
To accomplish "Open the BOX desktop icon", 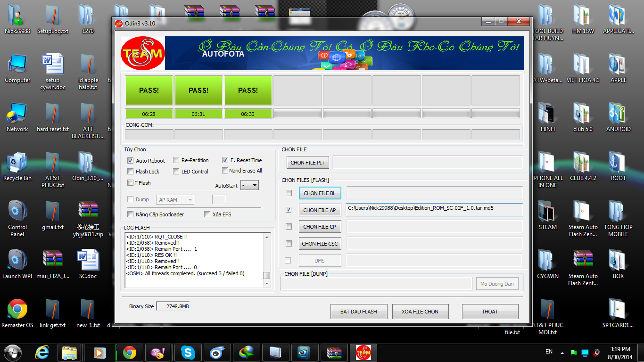I will (618, 264).
